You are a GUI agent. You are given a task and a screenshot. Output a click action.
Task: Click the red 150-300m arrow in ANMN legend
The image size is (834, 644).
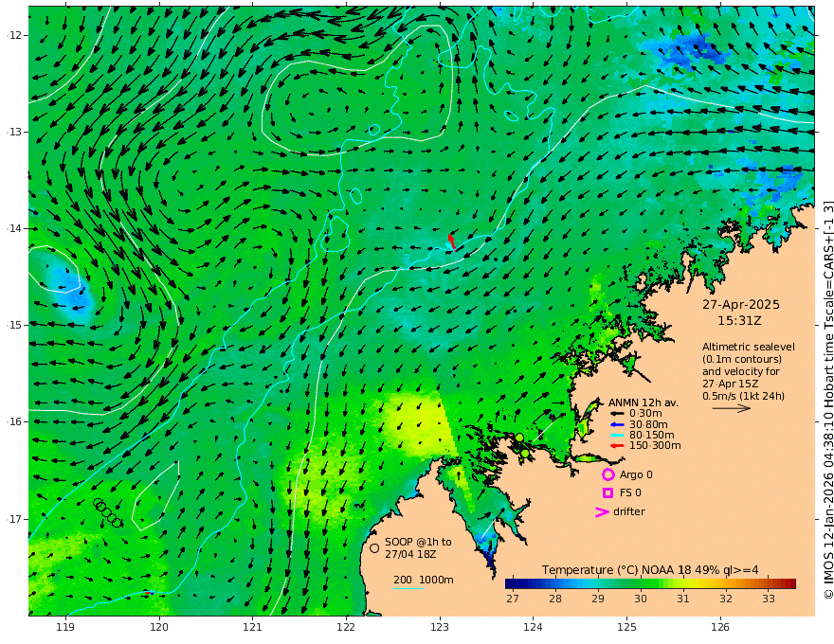pos(616,446)
